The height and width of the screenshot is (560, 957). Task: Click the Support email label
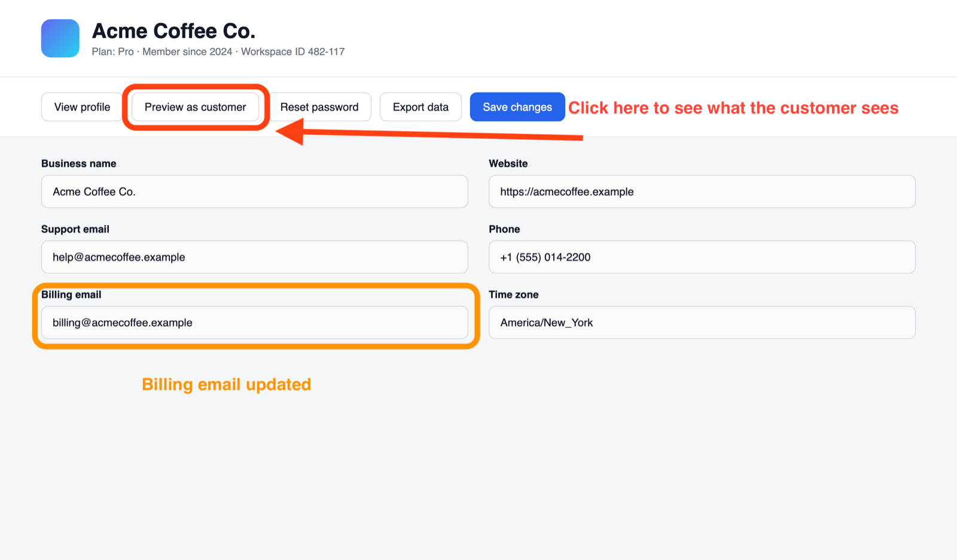(75, 229)
